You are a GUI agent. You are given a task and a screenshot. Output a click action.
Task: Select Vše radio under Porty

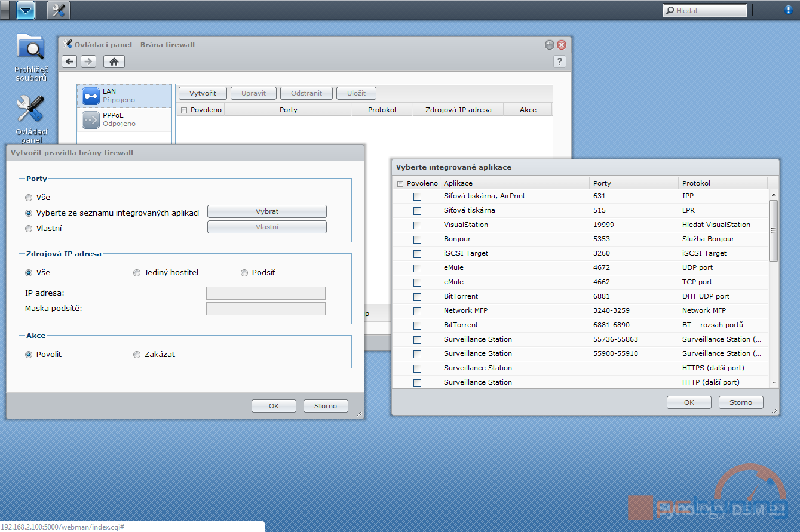(x=29, y=197)
